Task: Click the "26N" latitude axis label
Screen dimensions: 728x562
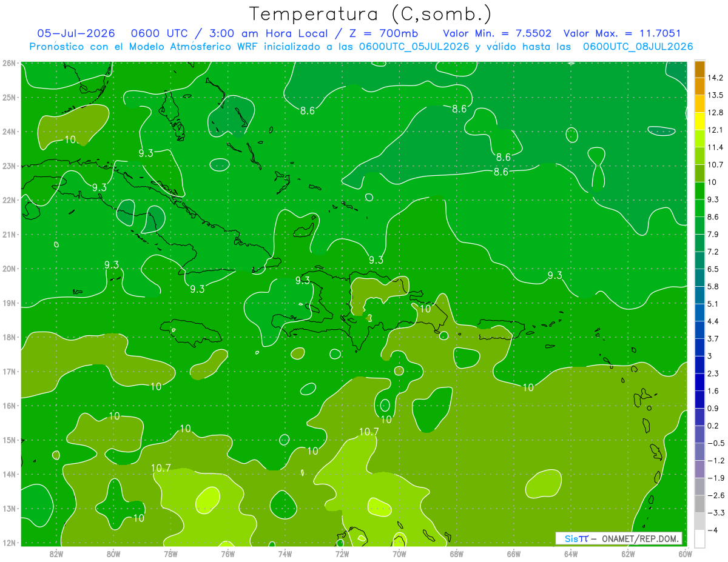Action: [x=8, y=62]
